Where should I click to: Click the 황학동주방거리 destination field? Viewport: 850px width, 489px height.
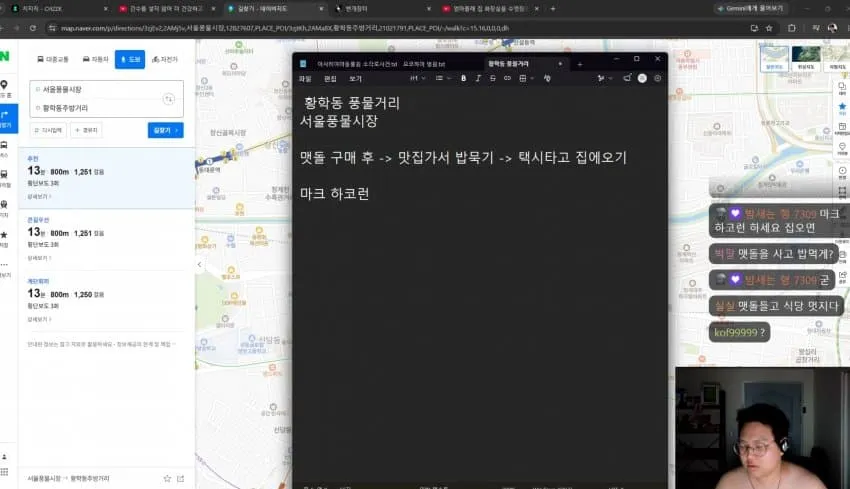click(x=98, y=108)
